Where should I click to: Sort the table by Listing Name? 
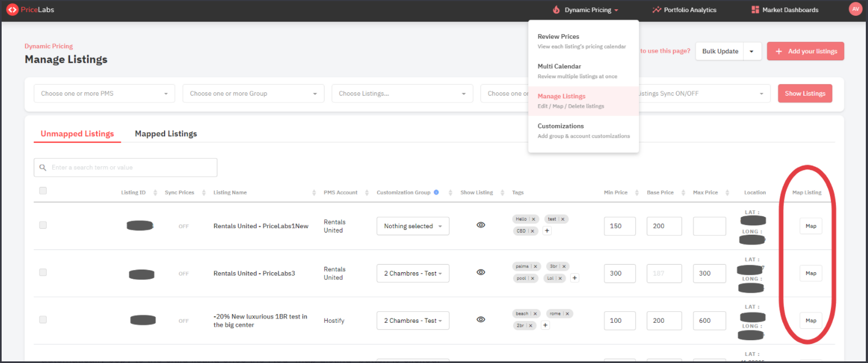[x=314, y=192]
